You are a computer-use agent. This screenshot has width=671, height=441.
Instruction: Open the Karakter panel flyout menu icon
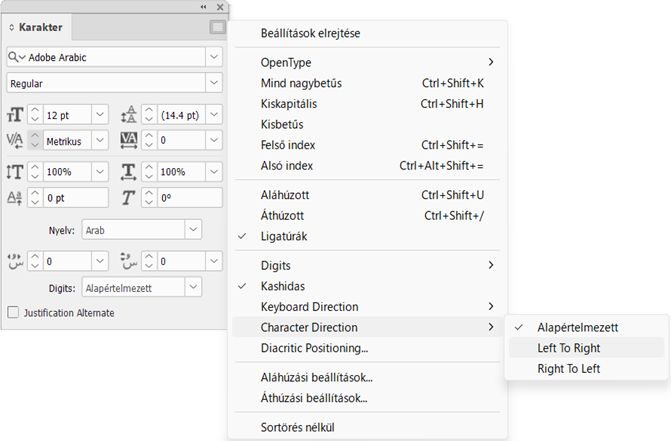[x=217, y=27]
